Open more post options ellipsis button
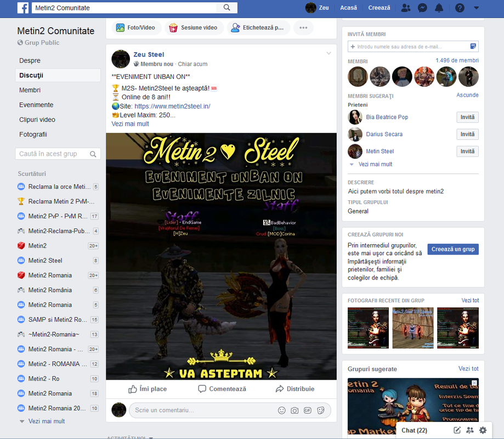The width and height of the screenshot is (504, 439). [303, 27]
